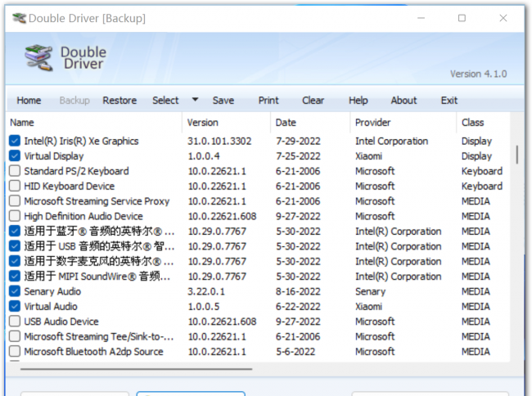Check High Definition Audio Device driver
532x396 pixels.
[15, 216]
